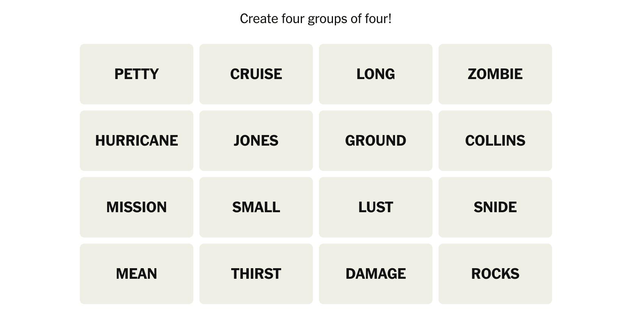The image size is (644, 320).
Task: Choose the ZOMBIE card
Action: point(495,74)
